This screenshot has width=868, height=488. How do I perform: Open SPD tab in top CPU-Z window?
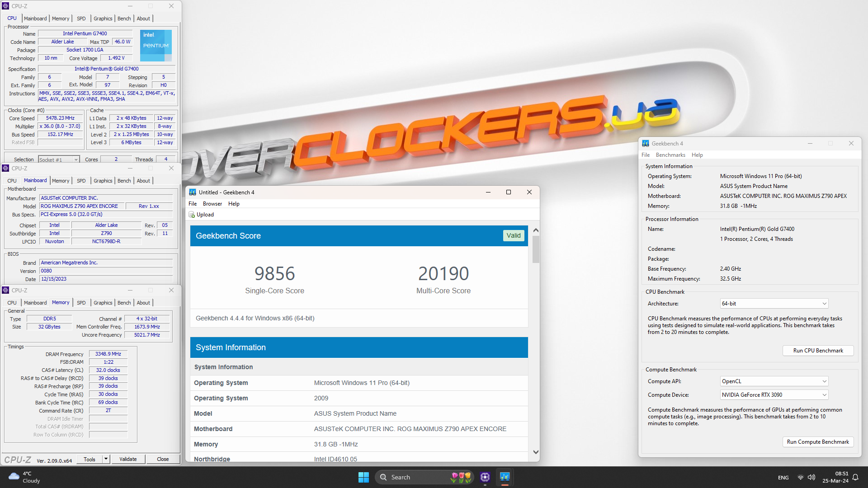click(81, 19)
